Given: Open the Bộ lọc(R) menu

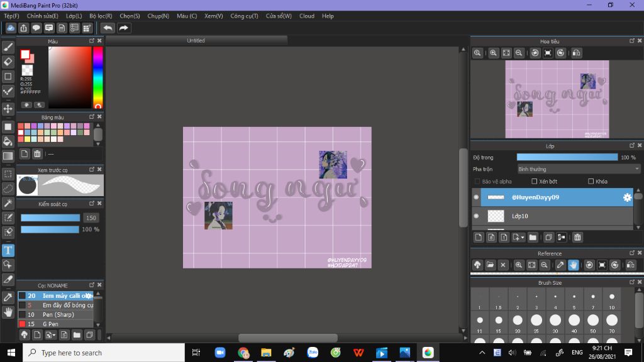Looking at the screenshot, I should pos(101,16).
